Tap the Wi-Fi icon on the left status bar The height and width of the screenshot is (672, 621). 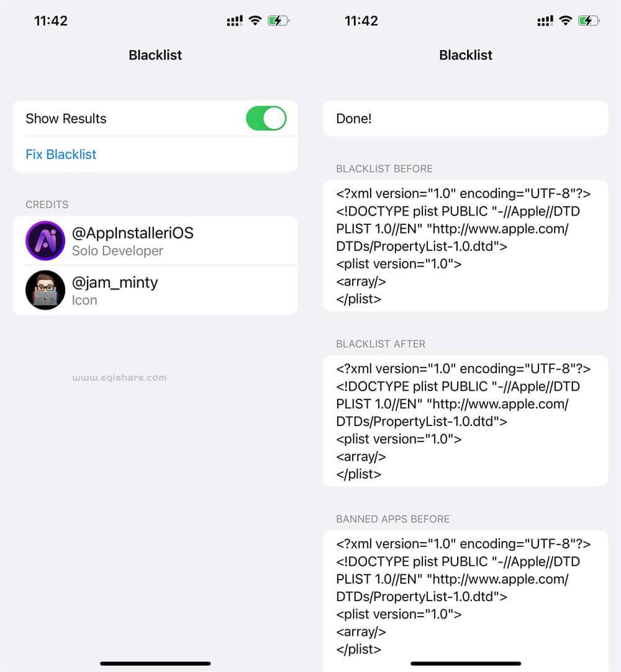click(x=254, y=20)
